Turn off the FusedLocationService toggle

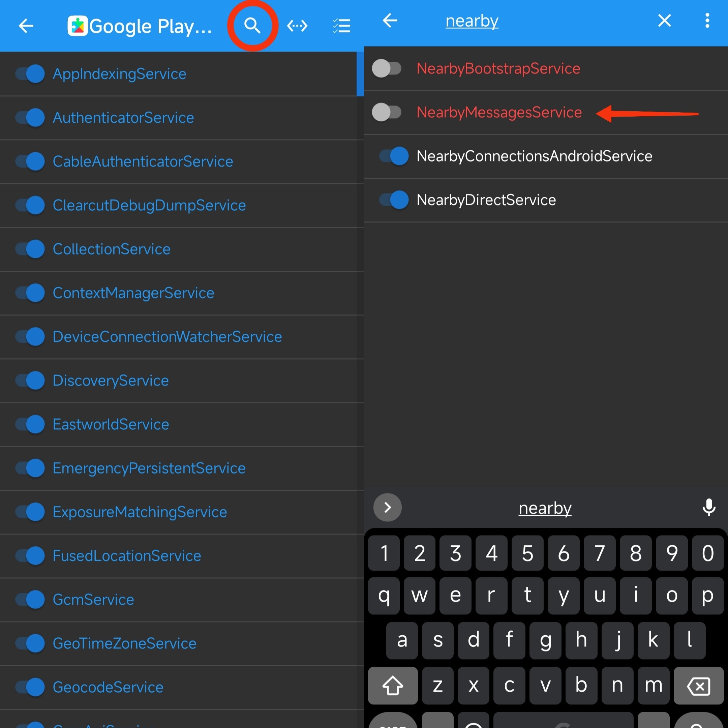click(30, 555)
